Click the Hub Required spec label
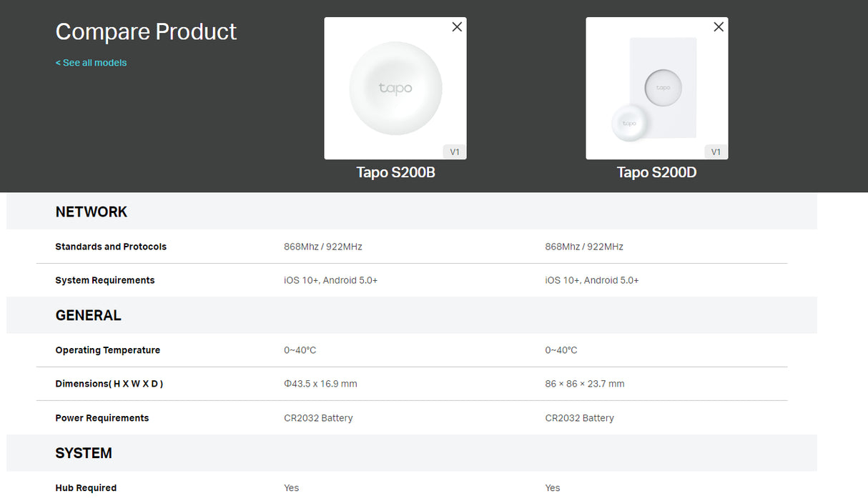Image resolution: width=868 pixels, height=501 pixels. coord(86,487)
